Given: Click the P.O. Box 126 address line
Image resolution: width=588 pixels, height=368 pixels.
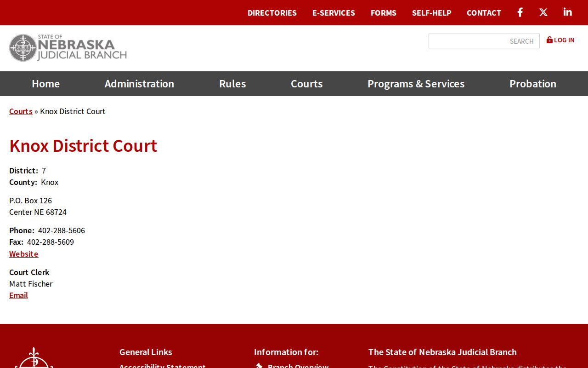Looking at the screenshot, I should point(31,201).
